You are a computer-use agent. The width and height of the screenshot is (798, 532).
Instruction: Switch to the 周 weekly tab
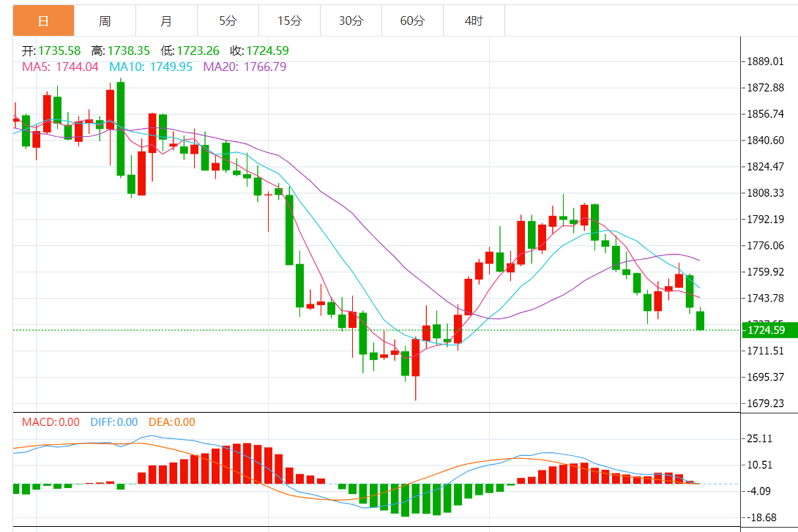(105, 20)
